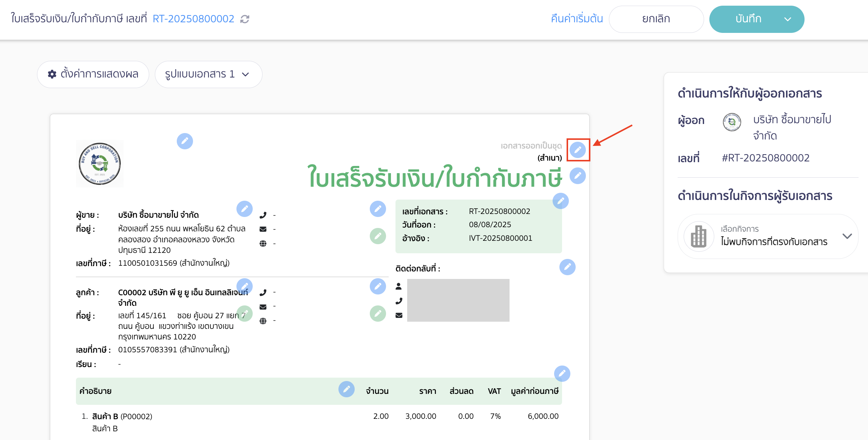Edit seller contact details using green pencil icon
The image size is (868, 440).
(x=378, y=237)
